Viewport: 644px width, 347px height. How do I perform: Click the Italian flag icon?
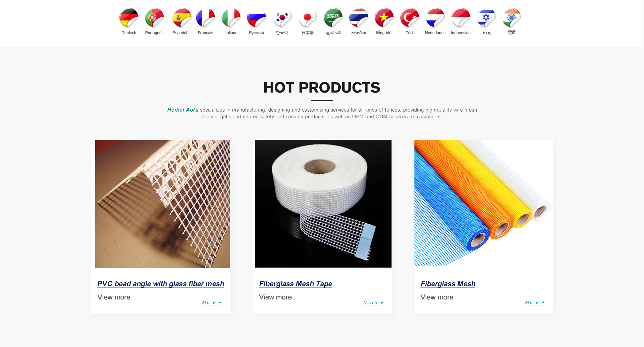point(231,18)
